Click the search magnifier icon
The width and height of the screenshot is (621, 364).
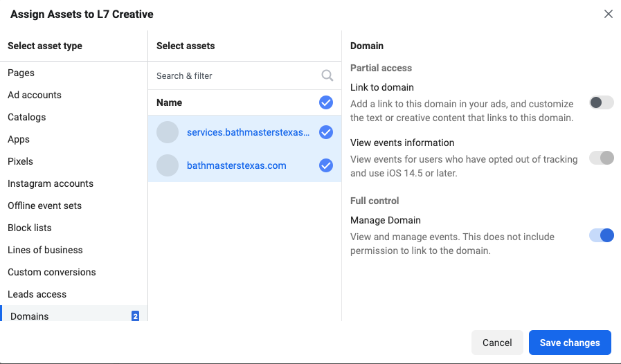(327, 75)
